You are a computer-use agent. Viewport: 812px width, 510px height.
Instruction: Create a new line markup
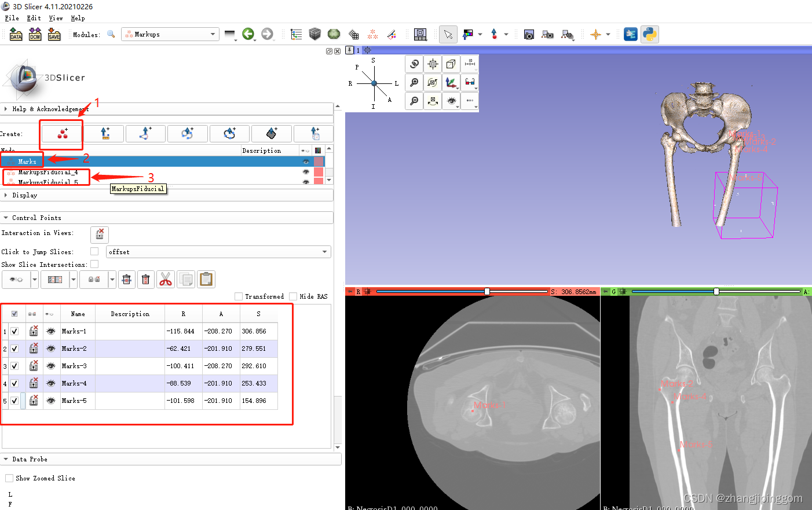[x=104, y=134]
